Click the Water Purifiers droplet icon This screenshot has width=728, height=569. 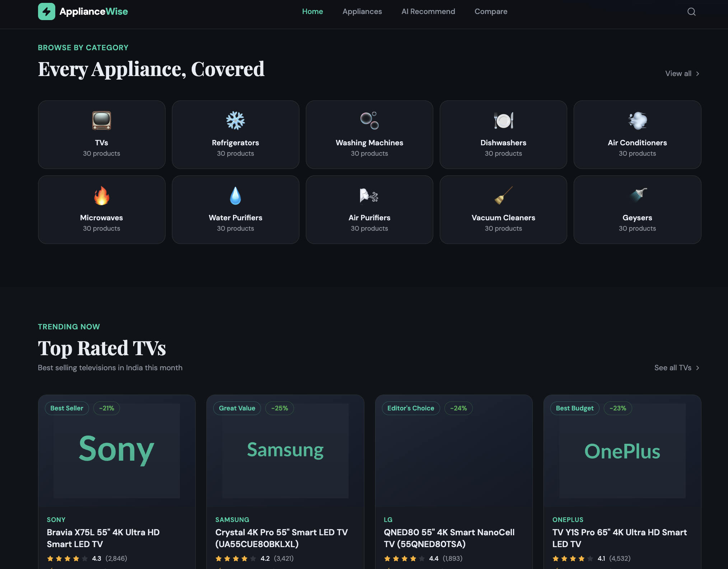(x=235, y=196)
